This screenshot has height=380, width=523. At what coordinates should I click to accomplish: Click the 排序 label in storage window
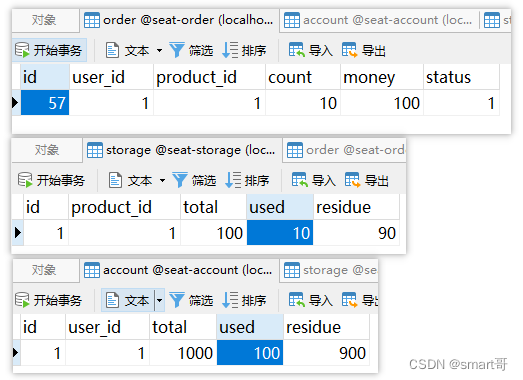257,181
